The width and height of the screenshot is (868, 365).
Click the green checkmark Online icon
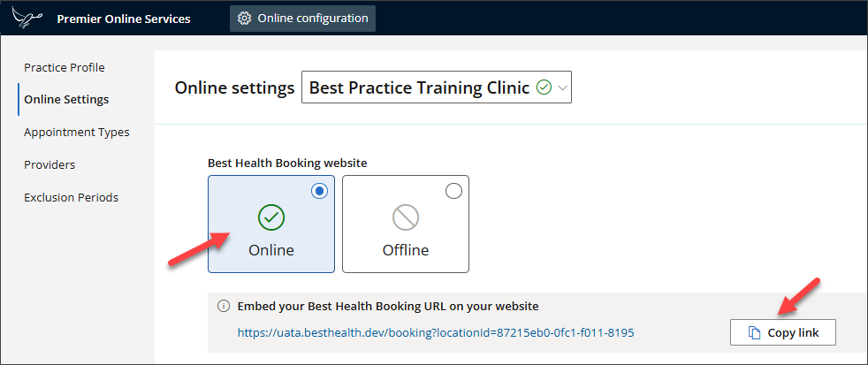(270, 217)
